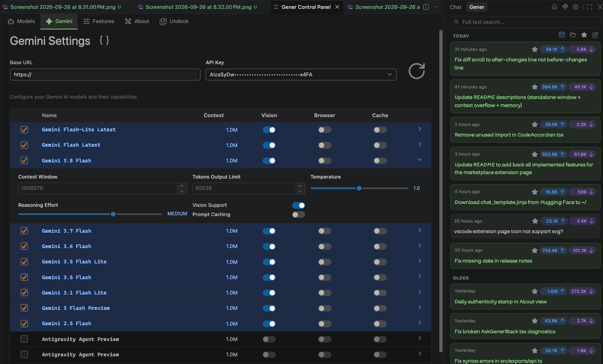This screenshot has width=603, height=364.
Task: Check the first Antigravity Agent Preview checkbox
Action: pyautogui.click(x=24, y=339)
